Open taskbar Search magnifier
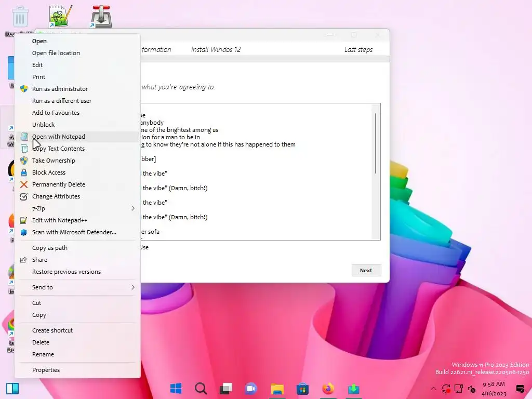This screenshot has height=399, width=532. [x=201, y=389]
